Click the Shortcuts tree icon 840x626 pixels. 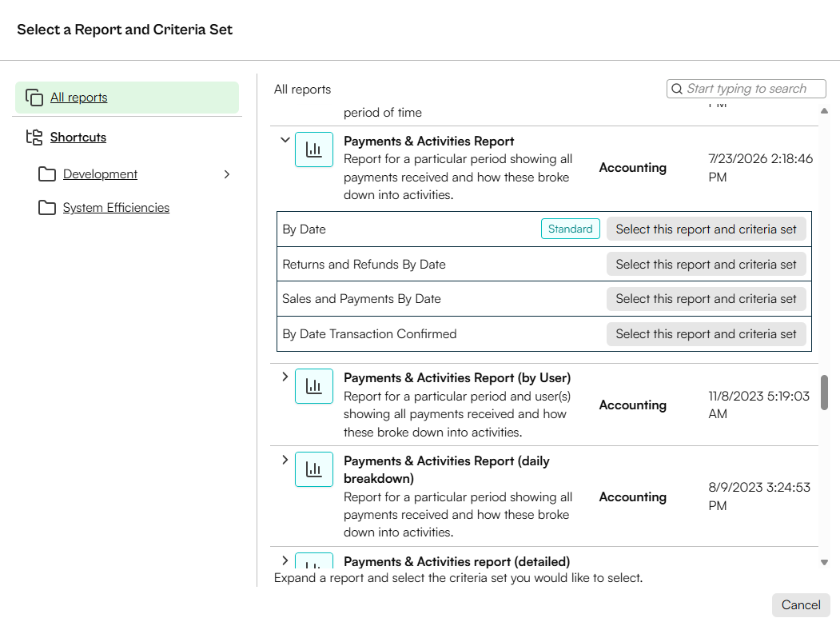tap(34, 138)
